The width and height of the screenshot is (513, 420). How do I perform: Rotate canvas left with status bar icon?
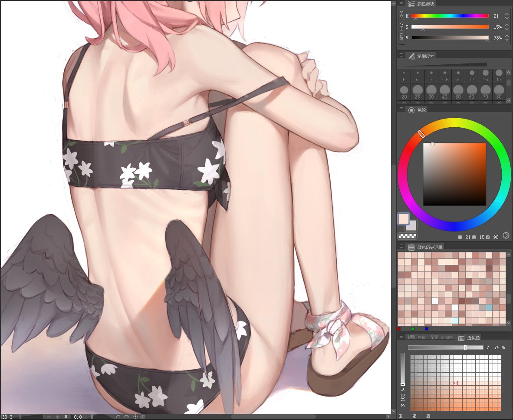[x=118, y=417]
